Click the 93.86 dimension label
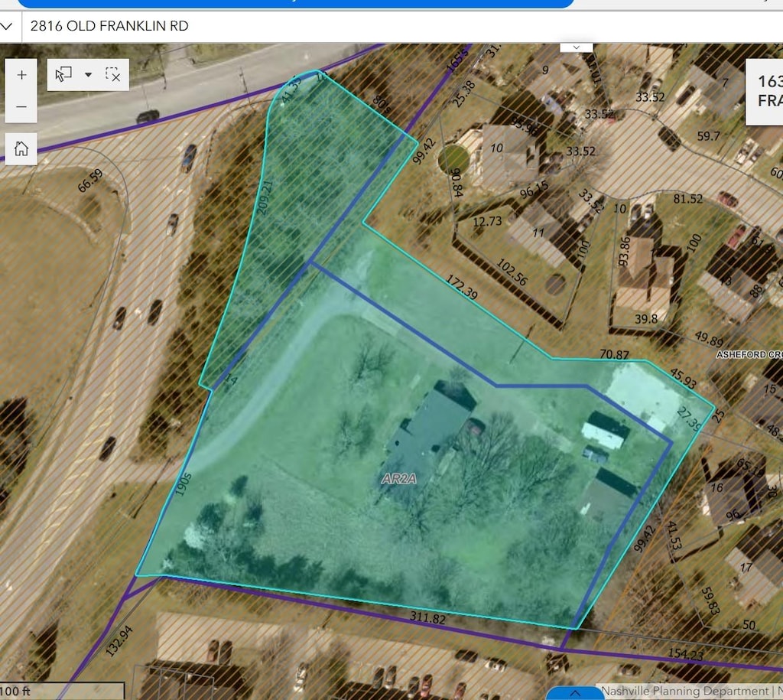Viewport: 783px width, 700px height. click(x=624, y=251)
